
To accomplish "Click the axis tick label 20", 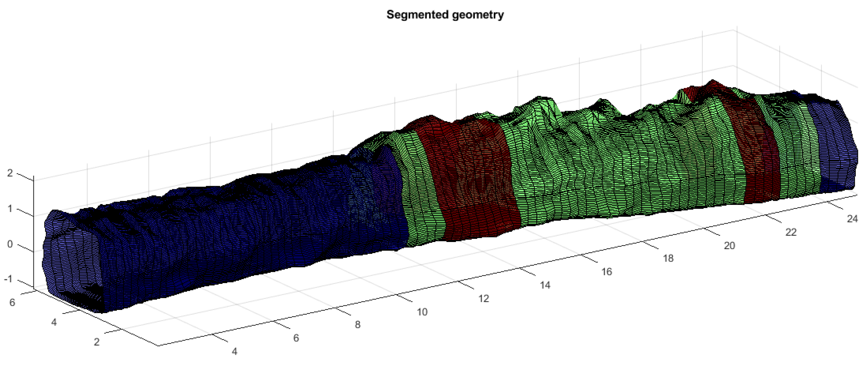I will click(x=729, y=246).
